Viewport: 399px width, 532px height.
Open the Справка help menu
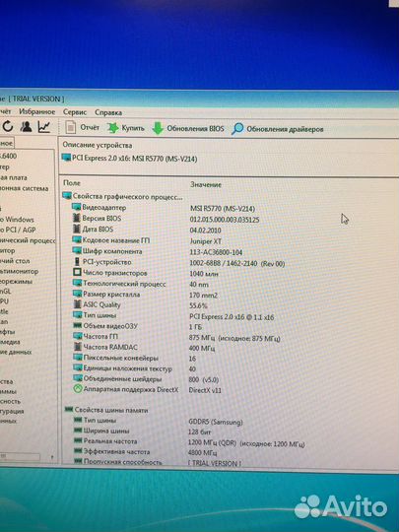pyautogui.click(x=108, y=112)
